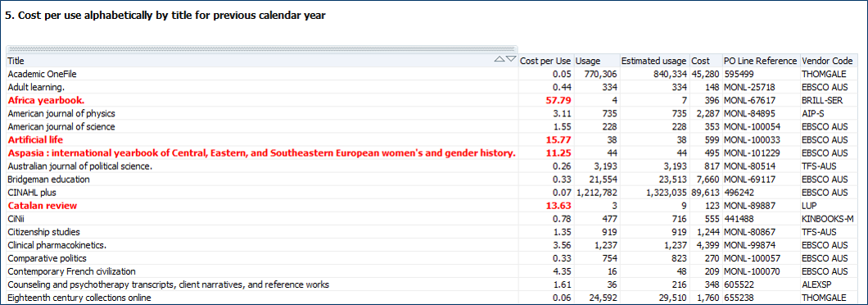Click vendor code BRILL-SER
This screenshot has width=868, height=305.
point(821,100)
